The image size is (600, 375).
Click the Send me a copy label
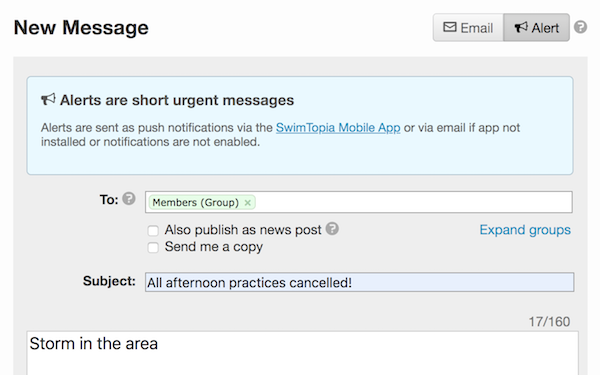(214, 247)
